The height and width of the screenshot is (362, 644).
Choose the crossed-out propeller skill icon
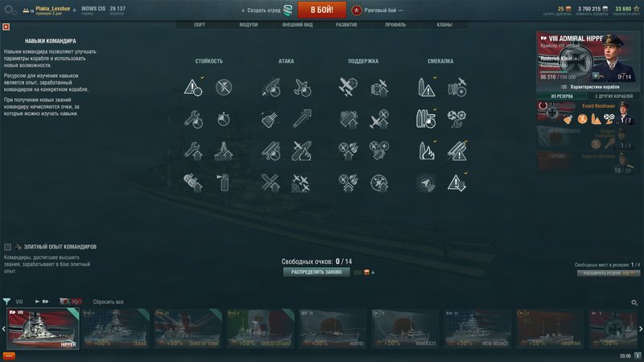tap(224, 87)
